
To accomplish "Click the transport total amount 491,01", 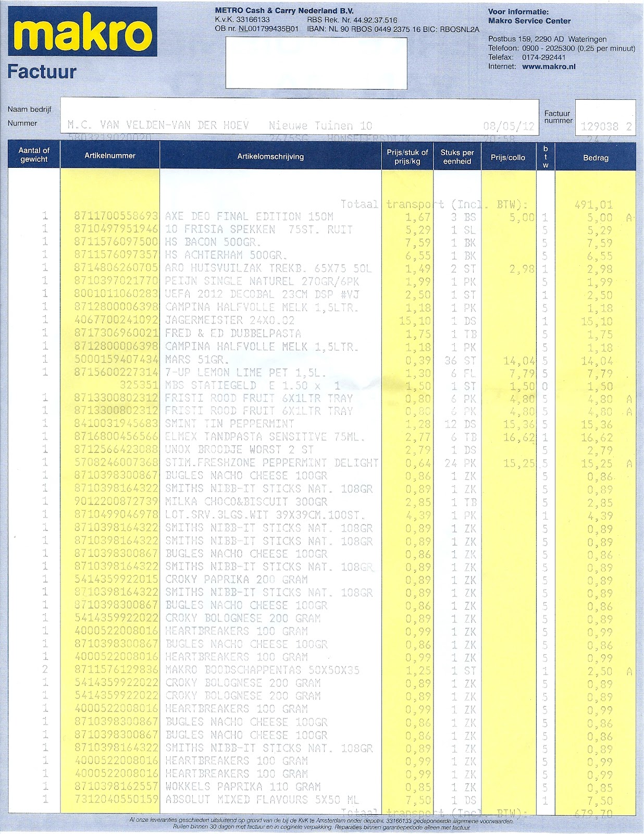I will click(x=593, y=205).
